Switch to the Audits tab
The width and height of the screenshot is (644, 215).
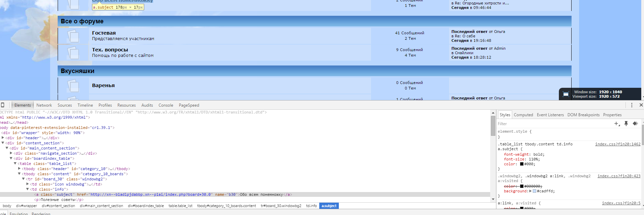147,105
